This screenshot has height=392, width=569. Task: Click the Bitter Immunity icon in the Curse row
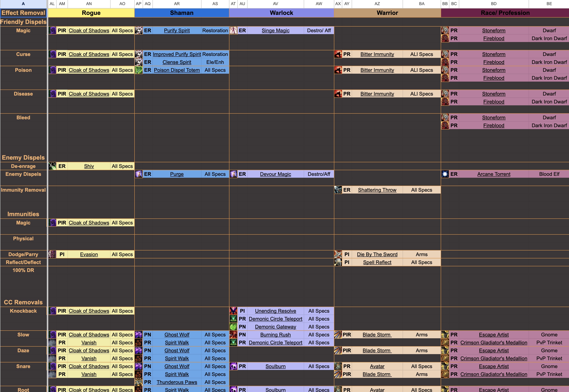coord(338,54)
